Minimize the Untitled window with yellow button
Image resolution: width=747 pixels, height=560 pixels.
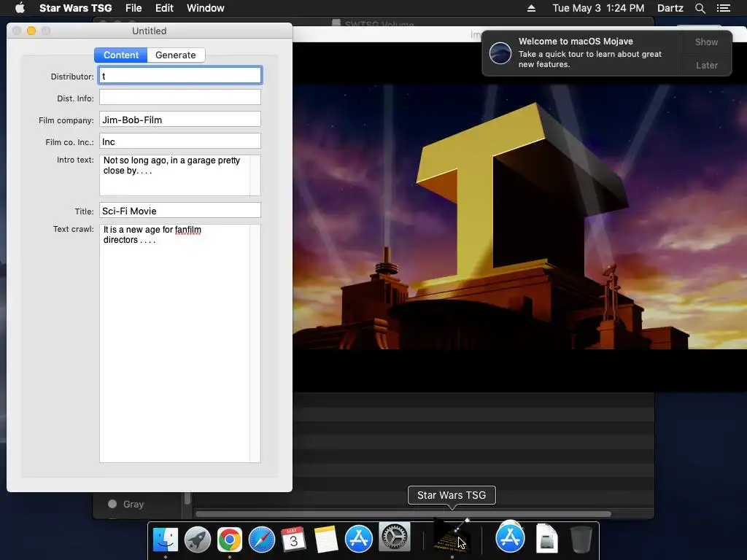[31, 31]
